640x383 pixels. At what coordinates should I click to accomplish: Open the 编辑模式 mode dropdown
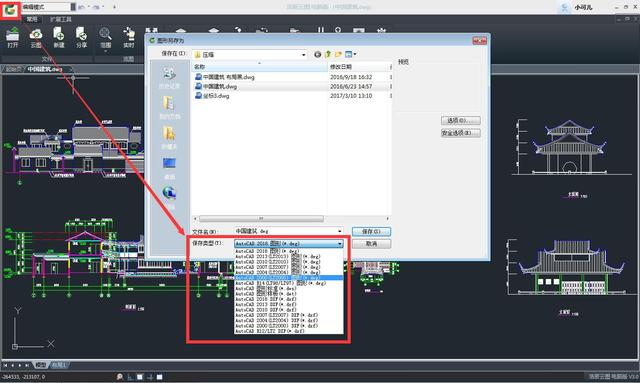pyautogui.click(x=48, y=7)
